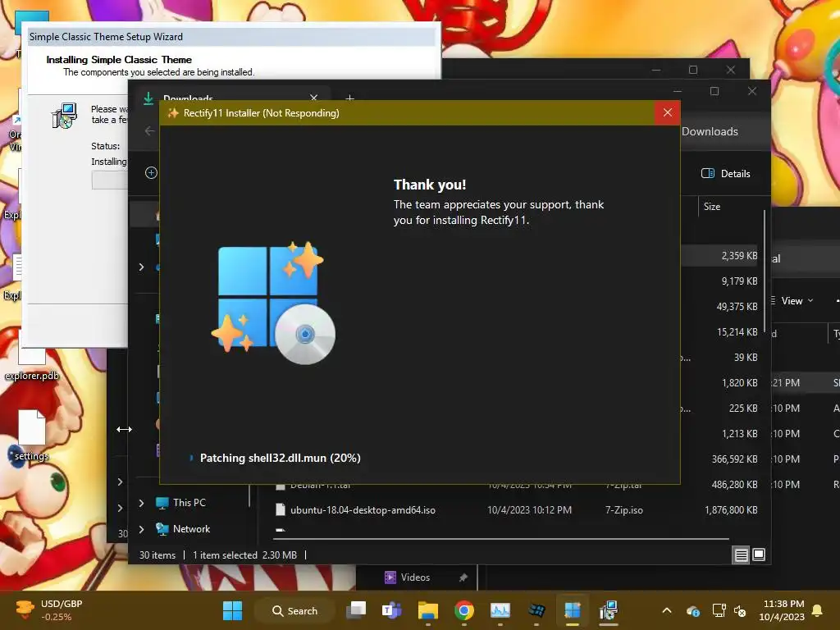Toggle the Details pane in File Explorer
The image size is (840, 630).
point(725,173)
